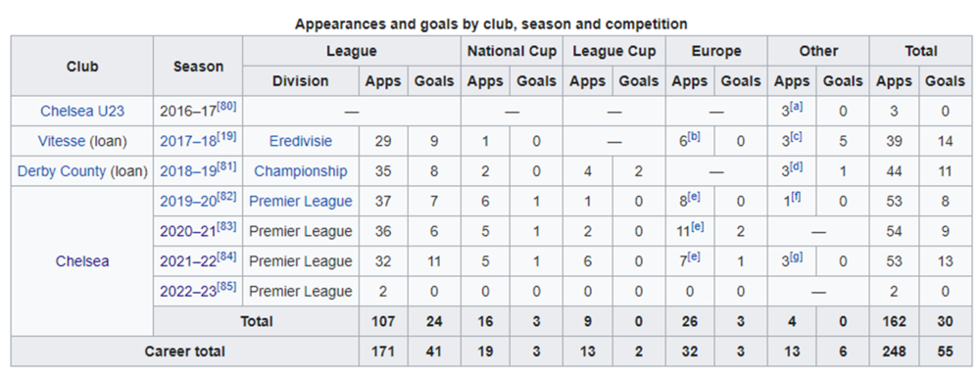Open the Vitesse club link
The height and width of the screenshot is (374, 980).
[61, 142]
